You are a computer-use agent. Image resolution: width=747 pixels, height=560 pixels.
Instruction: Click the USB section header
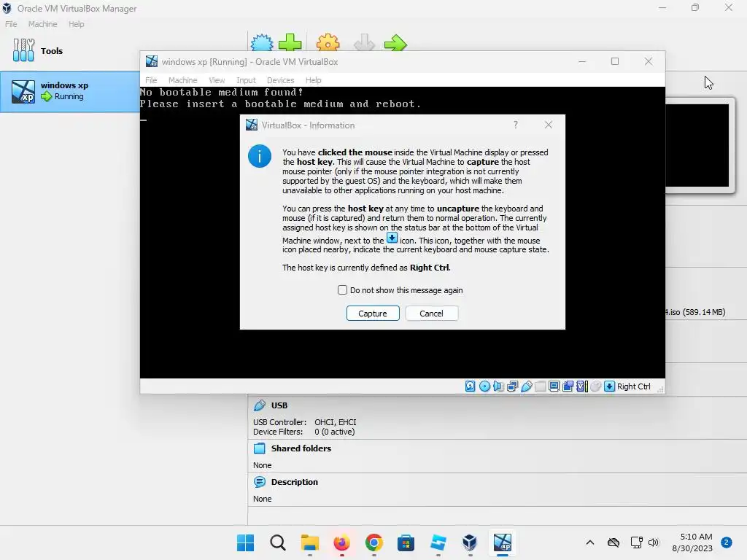(x=279, y=405)
